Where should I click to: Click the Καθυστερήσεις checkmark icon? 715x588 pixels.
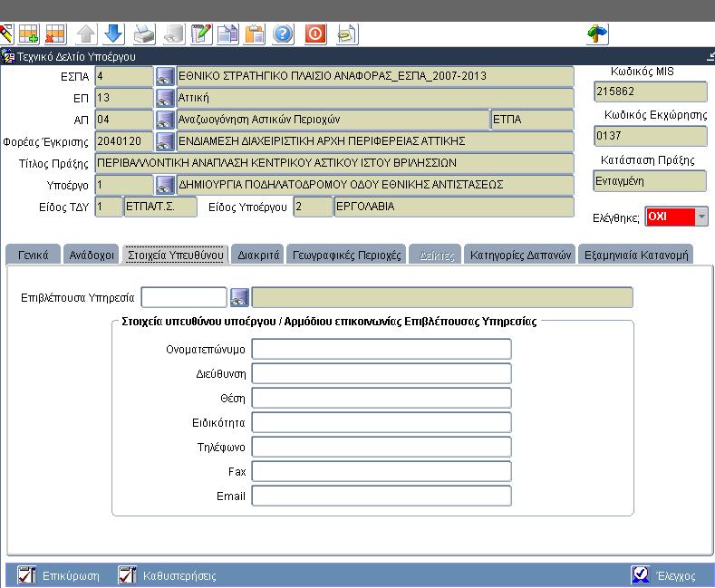127,575
